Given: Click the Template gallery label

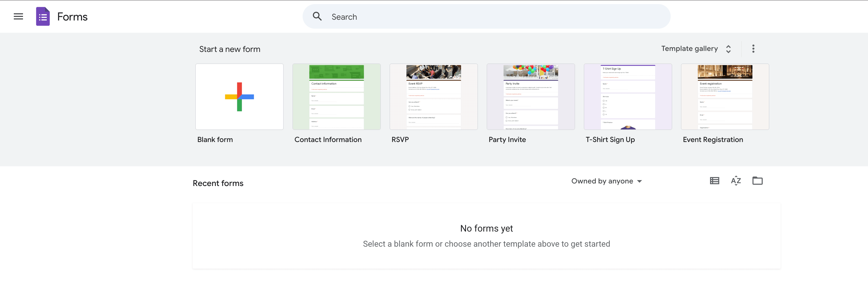Looking at the screenshot, I should [689, 49].
